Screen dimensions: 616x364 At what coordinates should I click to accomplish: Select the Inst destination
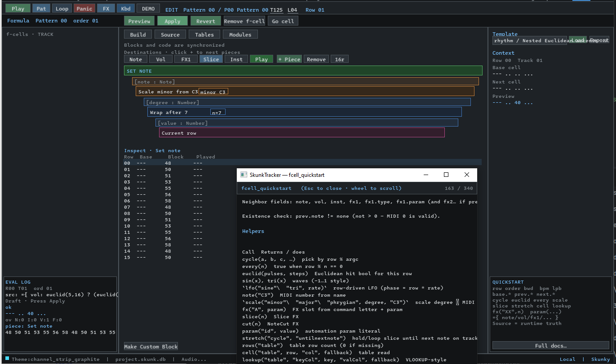click(x=236, y=59)
